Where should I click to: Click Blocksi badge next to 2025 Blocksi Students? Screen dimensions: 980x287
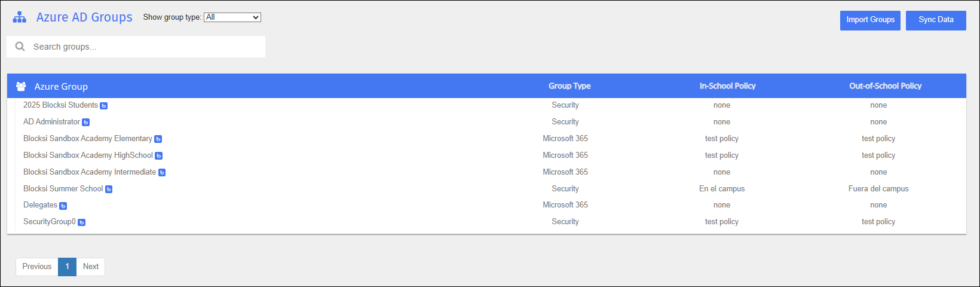[104, 106]
